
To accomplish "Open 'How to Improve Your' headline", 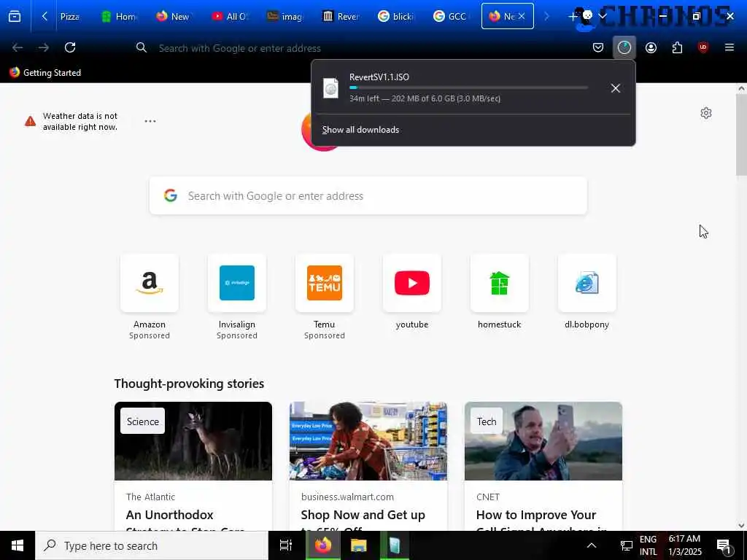I will (536, 515).
